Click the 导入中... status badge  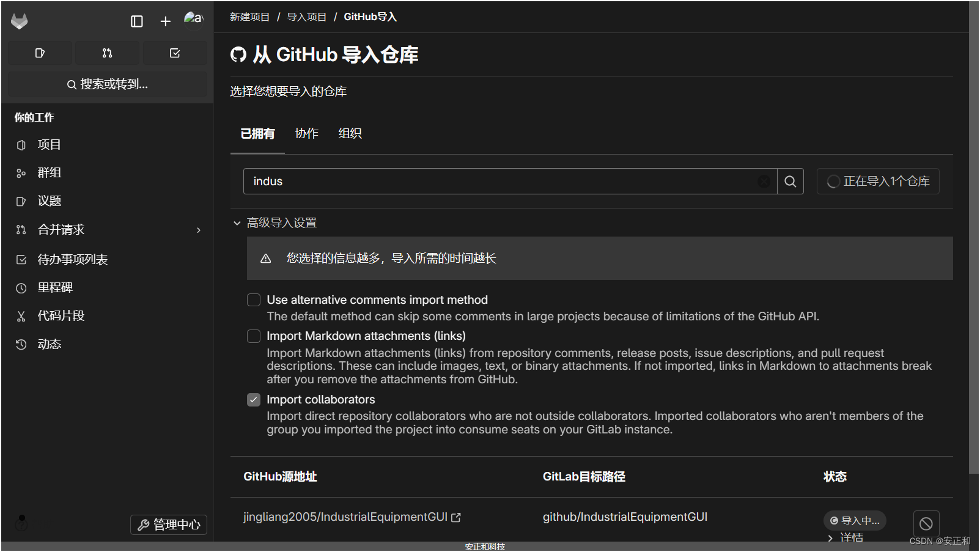point(855,521)
